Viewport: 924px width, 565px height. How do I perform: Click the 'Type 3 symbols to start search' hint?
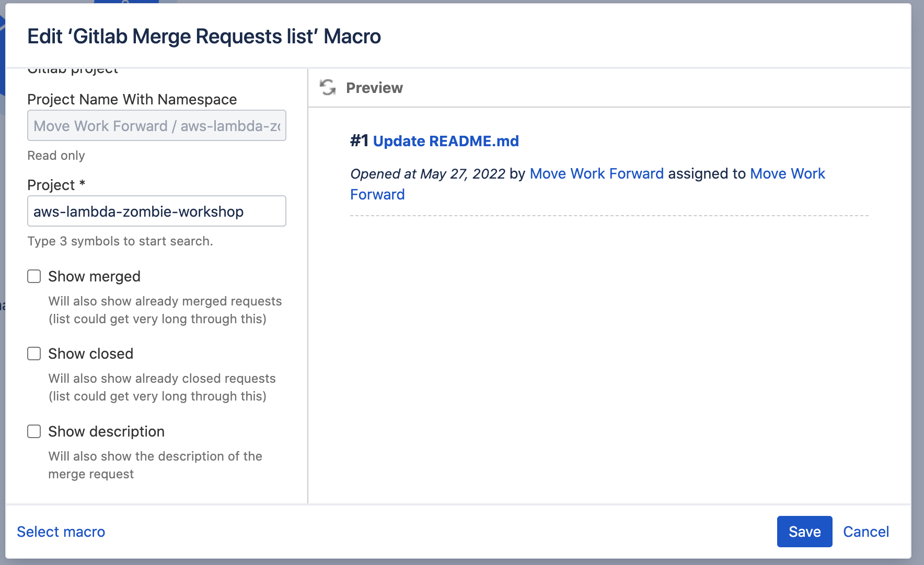[x=120, y=241]
